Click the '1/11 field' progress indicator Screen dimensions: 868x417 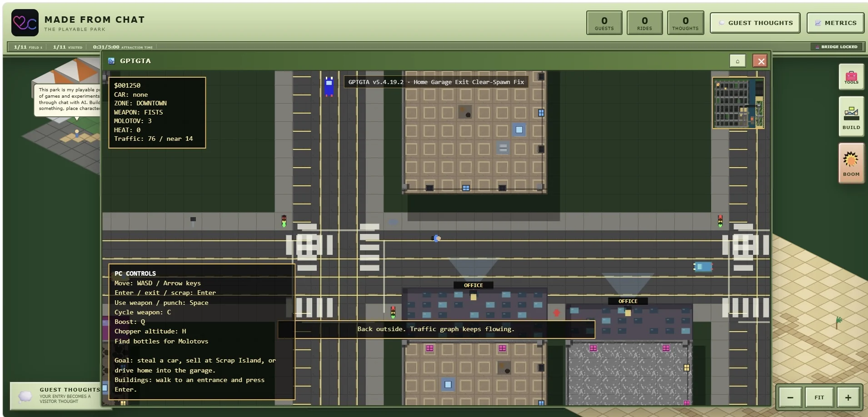tap(28, 47)
